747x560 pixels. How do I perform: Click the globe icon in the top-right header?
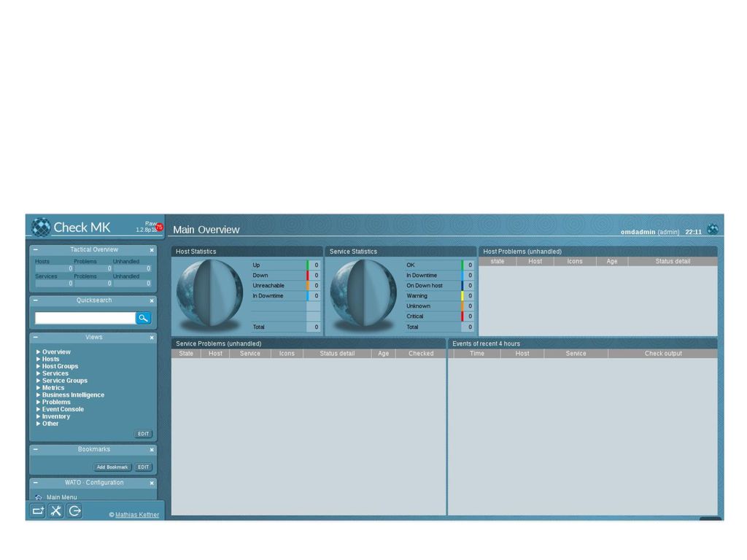(x=713, y=230)
